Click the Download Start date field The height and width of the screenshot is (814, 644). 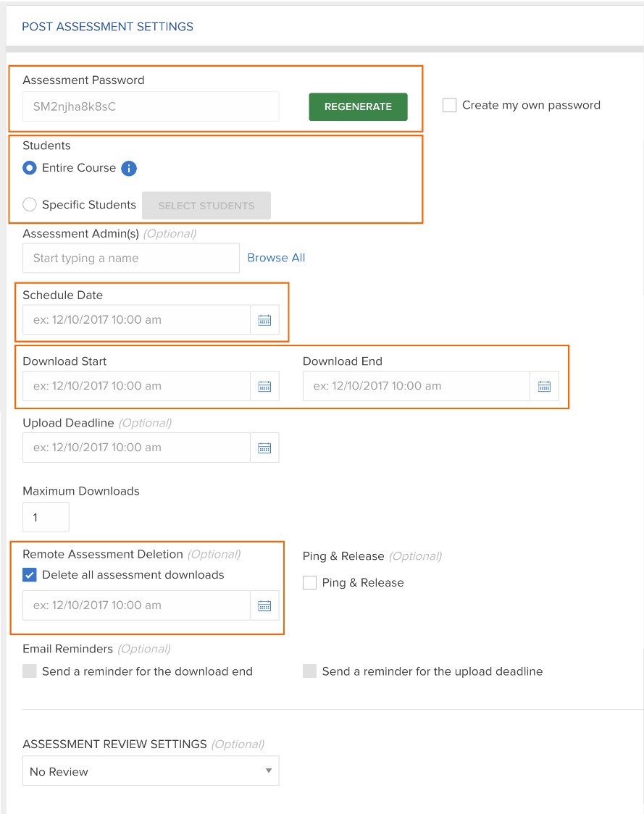pos(137,386)
